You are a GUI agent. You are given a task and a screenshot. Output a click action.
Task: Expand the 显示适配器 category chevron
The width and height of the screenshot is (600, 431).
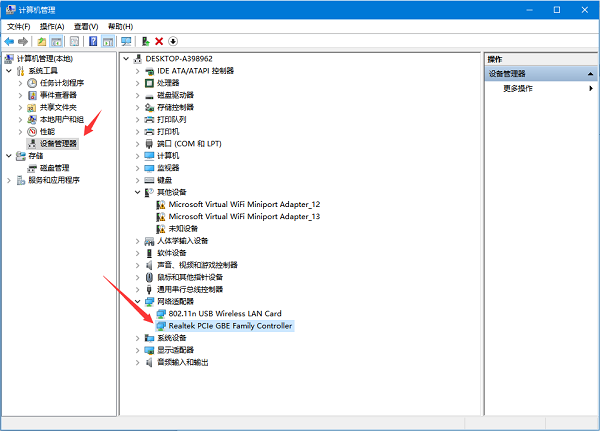pos(137,350)
